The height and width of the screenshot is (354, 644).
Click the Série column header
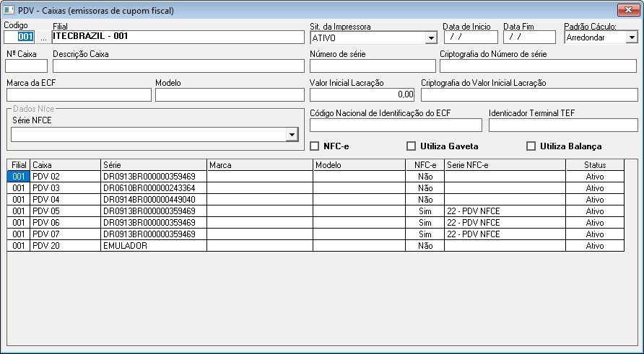[x=154, y=165]
